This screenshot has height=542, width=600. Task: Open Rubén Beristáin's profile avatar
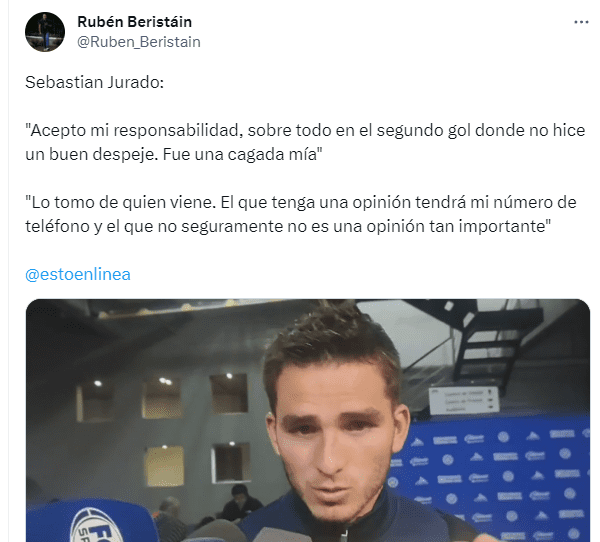[x=45, y=32]
